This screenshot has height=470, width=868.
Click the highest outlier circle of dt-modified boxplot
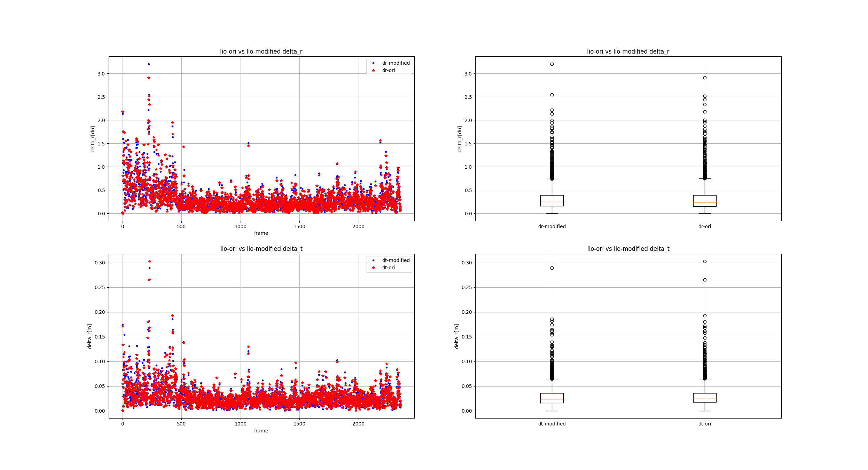pos(552,268)
